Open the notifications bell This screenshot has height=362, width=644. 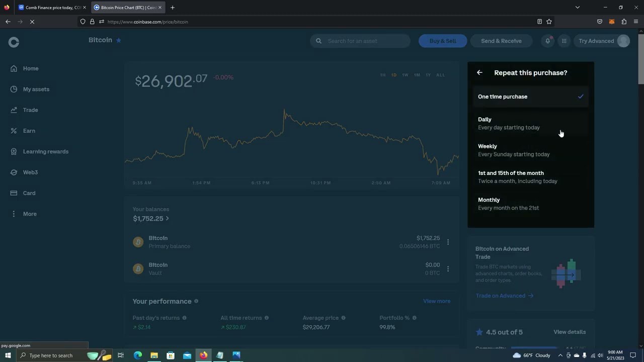547,41
